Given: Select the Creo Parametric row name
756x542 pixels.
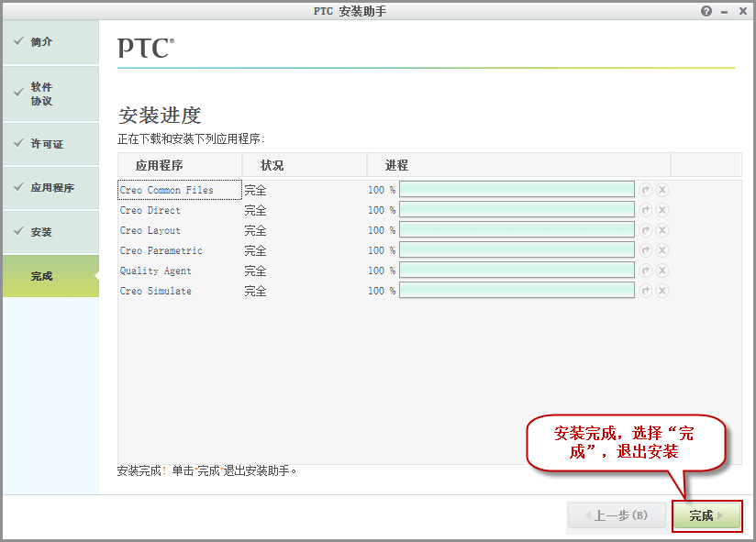Looking at the screenshot, I should [x=161, y=251].
